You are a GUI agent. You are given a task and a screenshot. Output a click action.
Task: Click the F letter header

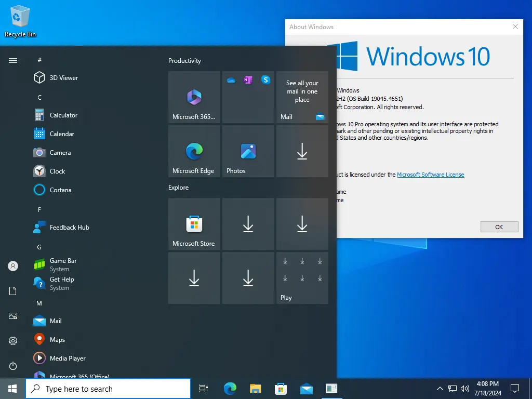(39, 210)
